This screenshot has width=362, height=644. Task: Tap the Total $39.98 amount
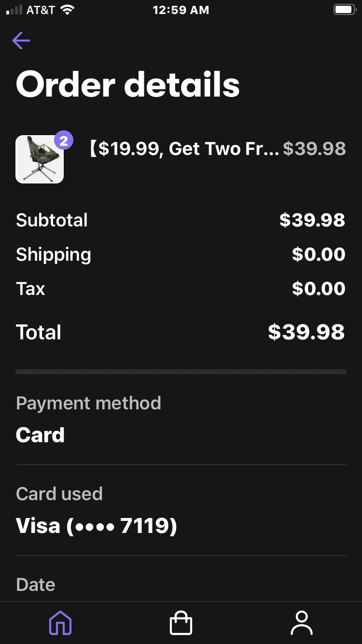point(306,332)
